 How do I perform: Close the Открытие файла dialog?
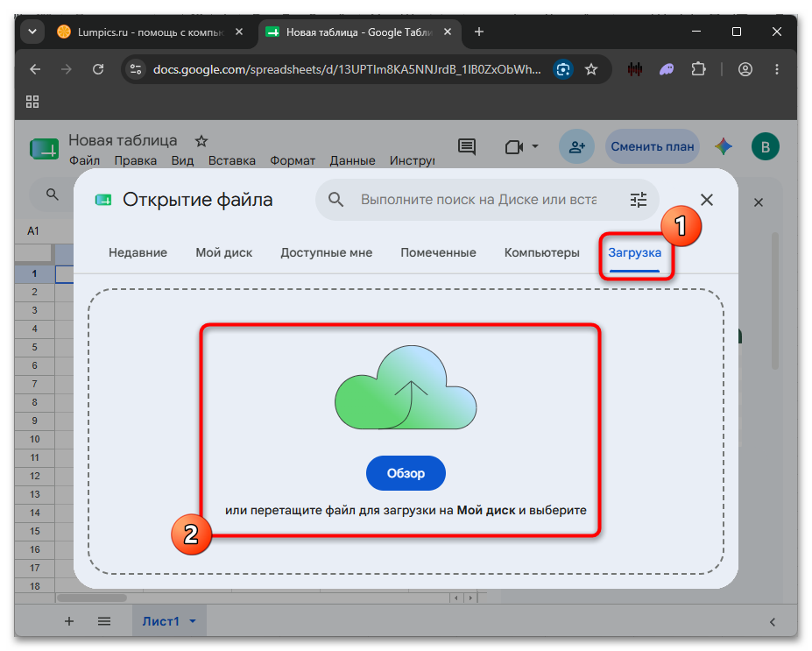click(706, 200)
